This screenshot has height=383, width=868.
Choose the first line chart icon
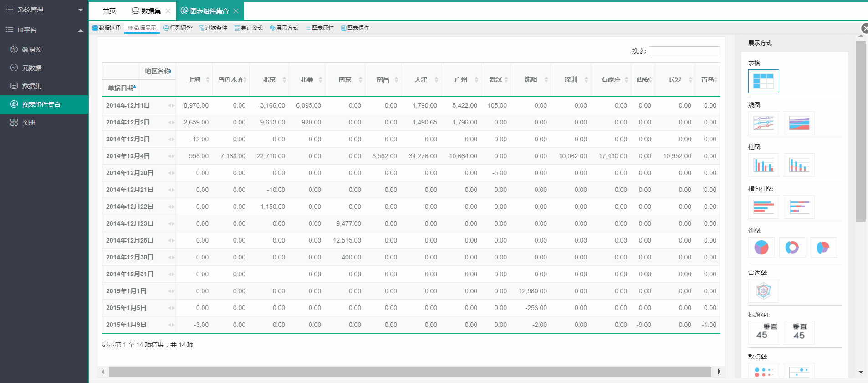click(x=763, y=123)
